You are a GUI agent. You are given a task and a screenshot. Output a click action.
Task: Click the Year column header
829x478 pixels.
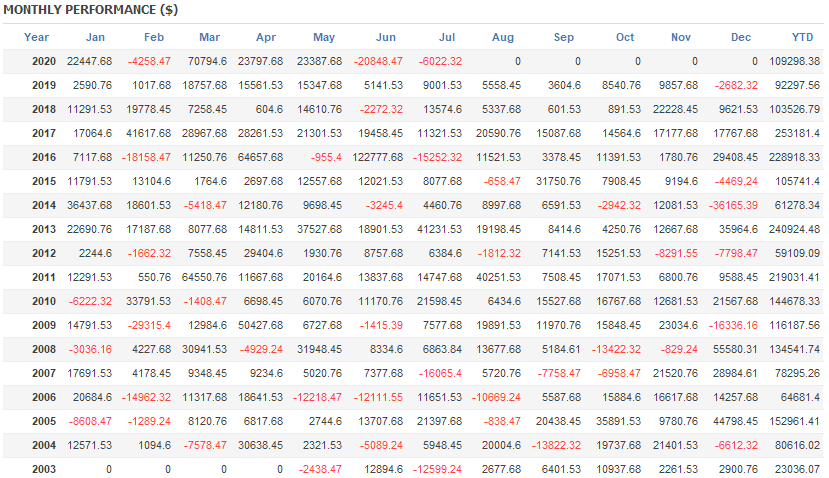[36, 37]
